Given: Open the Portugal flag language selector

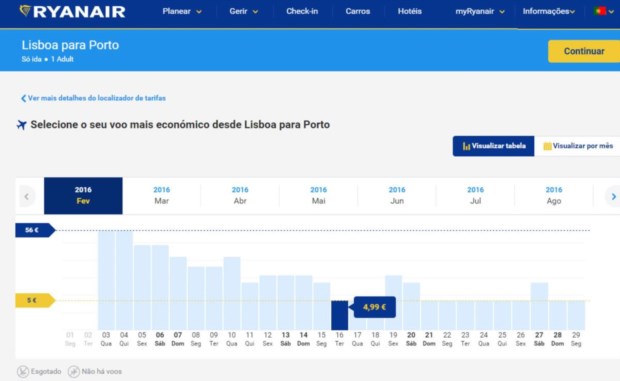Looking at the screenshot, I should (604, 11).
